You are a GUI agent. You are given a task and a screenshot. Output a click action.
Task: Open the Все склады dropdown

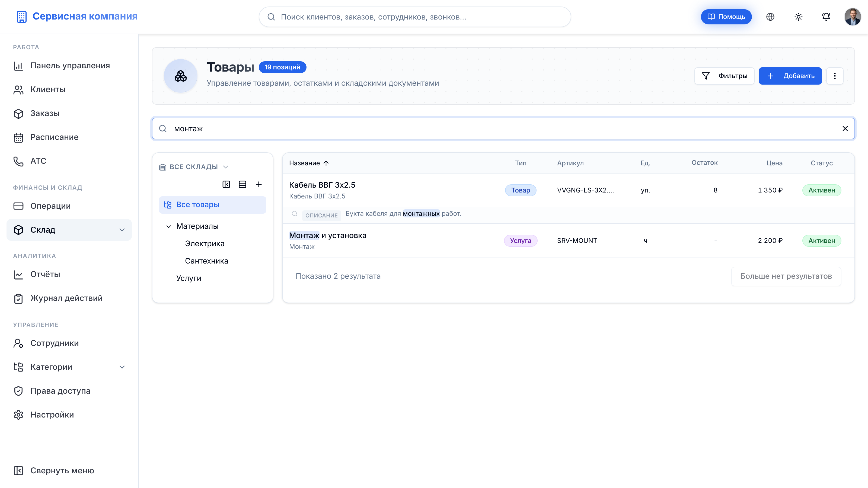(x=194, y=167)
